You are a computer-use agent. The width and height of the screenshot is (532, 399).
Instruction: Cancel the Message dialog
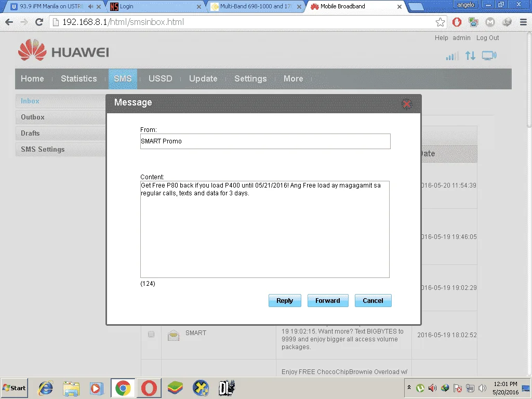[373, 301]
